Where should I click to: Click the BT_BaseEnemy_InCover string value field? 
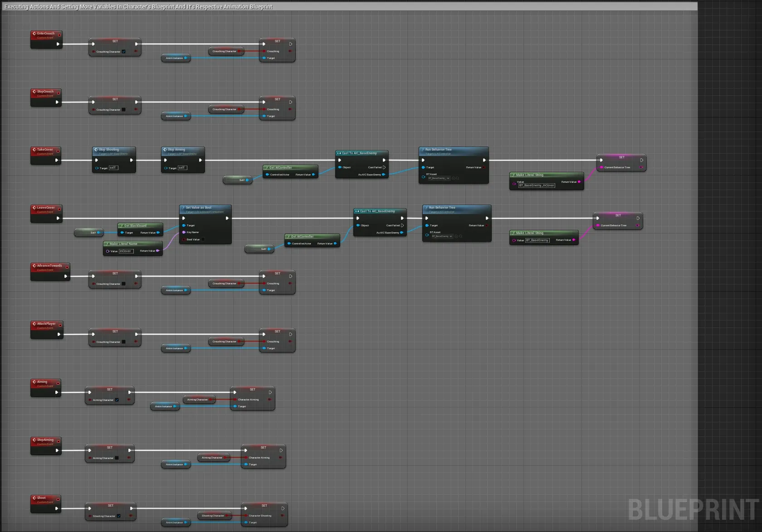[x=537, y=185]
